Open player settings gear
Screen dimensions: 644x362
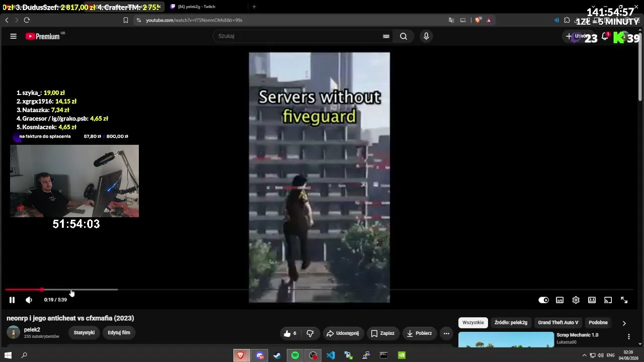[x=576, y=300]
